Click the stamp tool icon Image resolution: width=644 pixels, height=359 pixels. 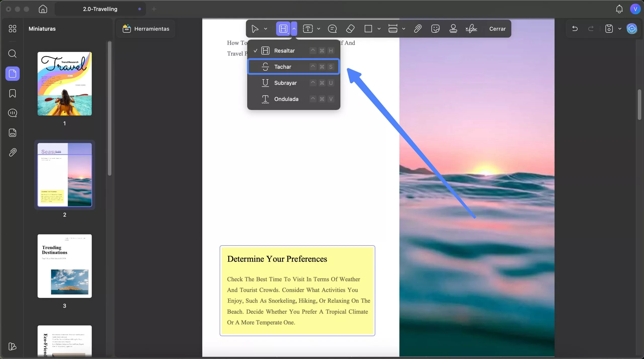453,29
